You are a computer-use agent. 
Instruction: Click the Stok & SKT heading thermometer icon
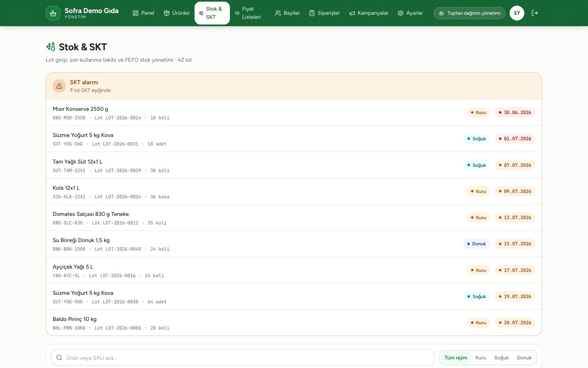pos(51,47)
